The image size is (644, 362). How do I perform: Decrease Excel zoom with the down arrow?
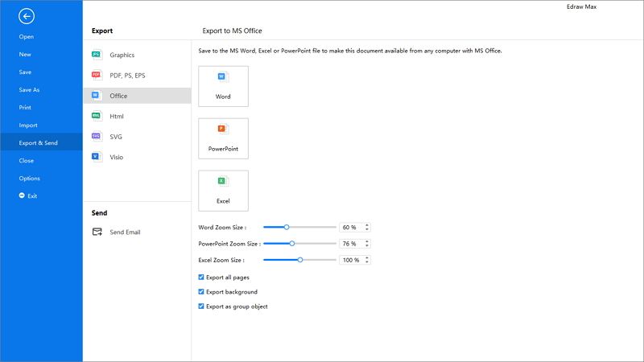tap(367, 262)
